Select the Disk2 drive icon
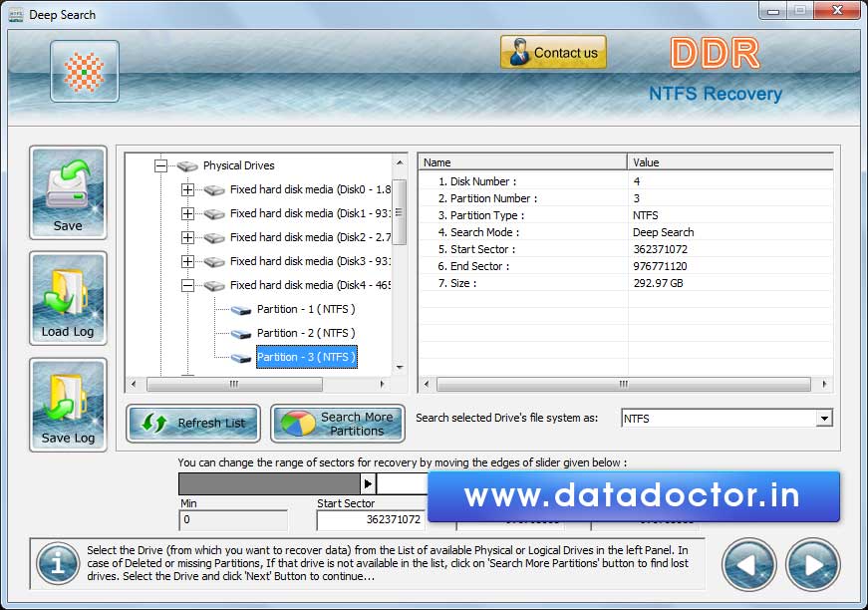The image size is (868, 610). [x=214, y=238]
